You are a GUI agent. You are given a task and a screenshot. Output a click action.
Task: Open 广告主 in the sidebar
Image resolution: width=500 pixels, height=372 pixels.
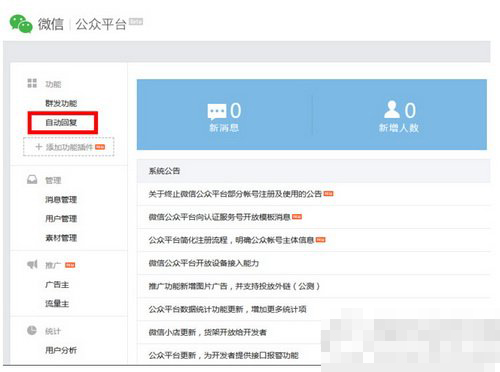57,285
